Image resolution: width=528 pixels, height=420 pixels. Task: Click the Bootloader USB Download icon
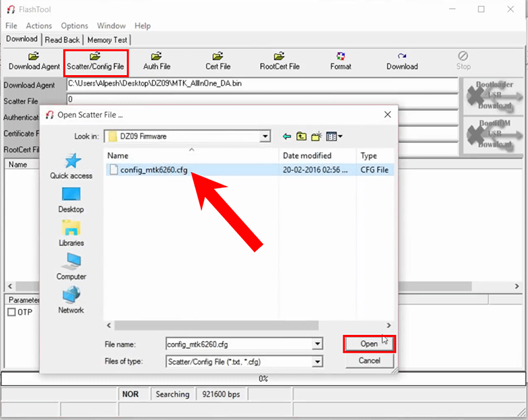(x=494, y=96)
